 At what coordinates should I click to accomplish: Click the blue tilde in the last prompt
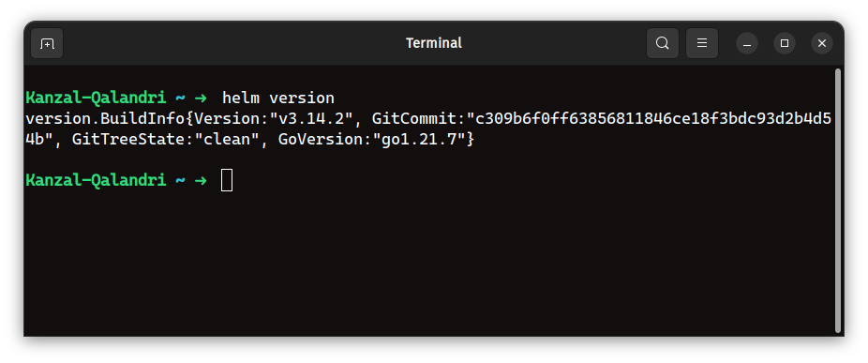click(x=180, y=181)
